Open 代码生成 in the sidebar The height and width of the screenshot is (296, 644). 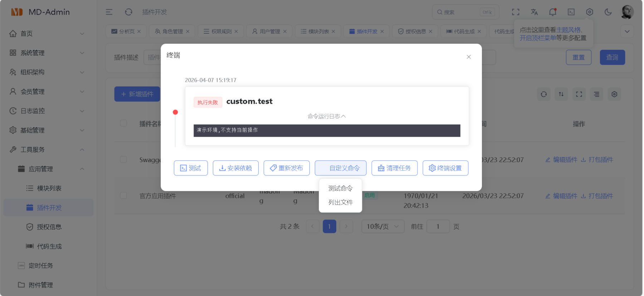(48, 246)
